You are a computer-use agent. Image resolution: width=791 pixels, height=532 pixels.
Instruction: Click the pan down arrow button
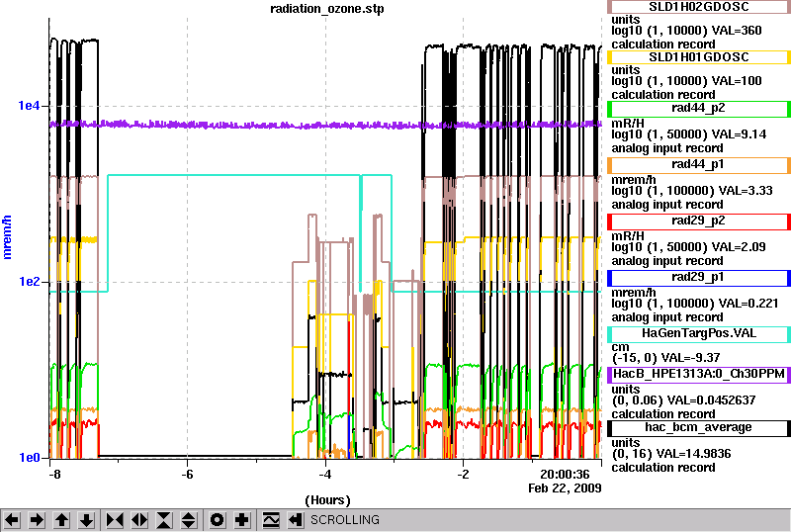[87, 520]
